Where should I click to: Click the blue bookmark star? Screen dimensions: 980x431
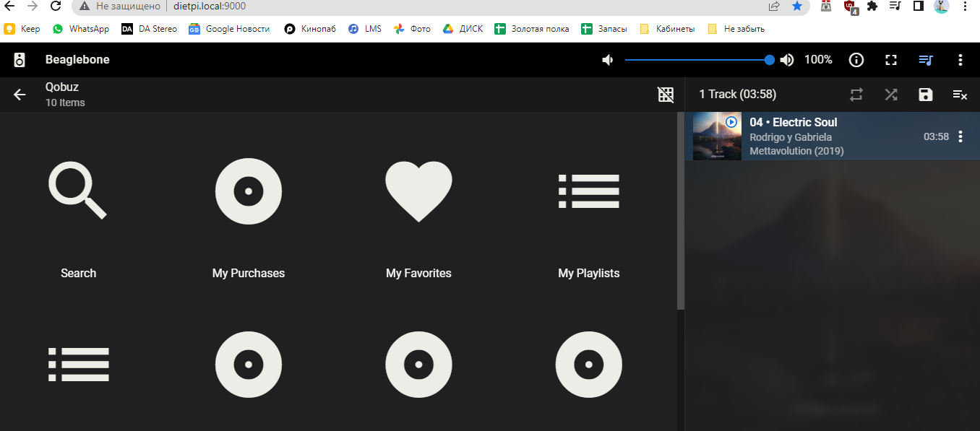coord(797,6)
